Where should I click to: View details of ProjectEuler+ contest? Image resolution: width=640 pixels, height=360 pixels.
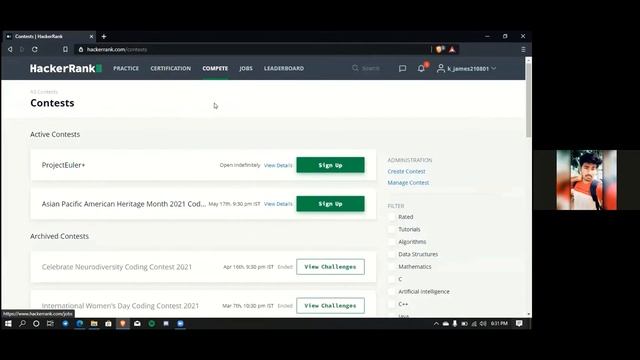pyautogui.click(x=278, y=165)
